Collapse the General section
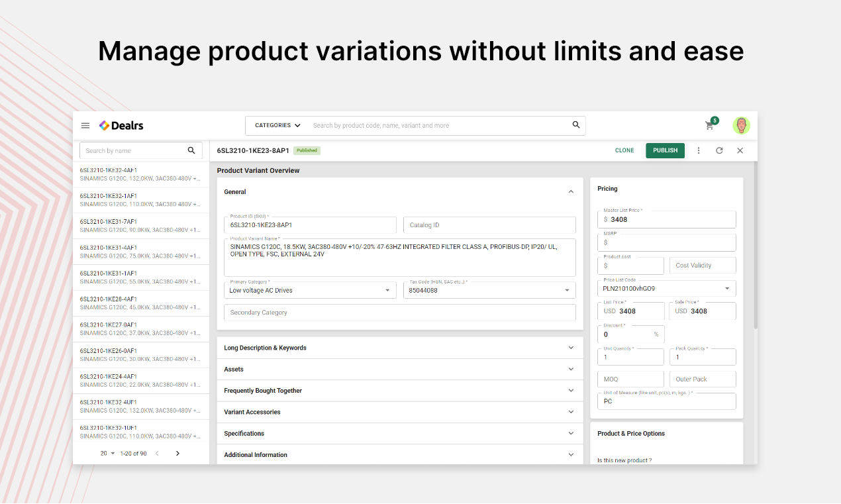Screen dimensions: 841x504 (571, 192)
